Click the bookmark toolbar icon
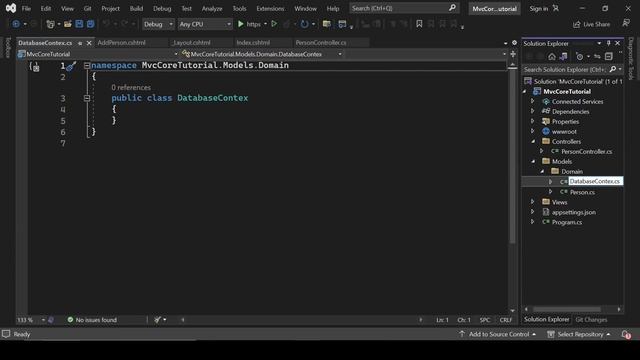The width and height of the screenshot is (640, 360). coord(419,24)
